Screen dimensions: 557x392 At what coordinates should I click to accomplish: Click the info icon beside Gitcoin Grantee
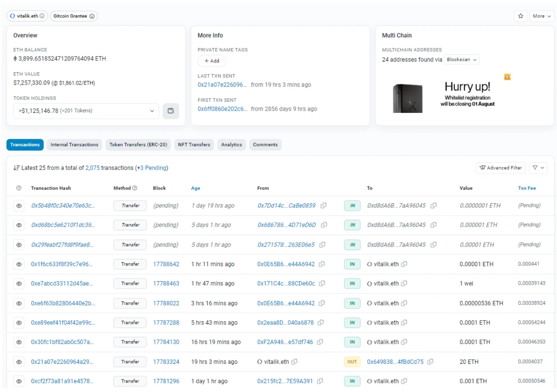pos(92,16)
